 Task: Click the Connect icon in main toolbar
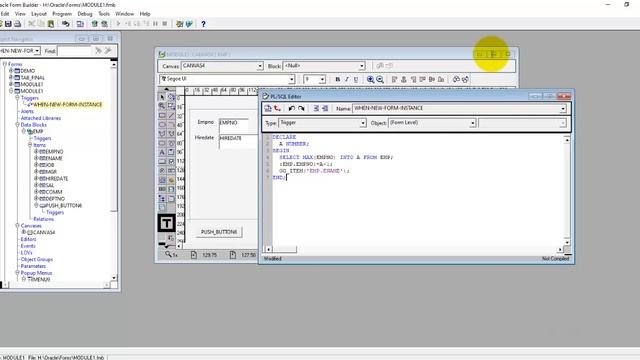[x=65, y=24]
